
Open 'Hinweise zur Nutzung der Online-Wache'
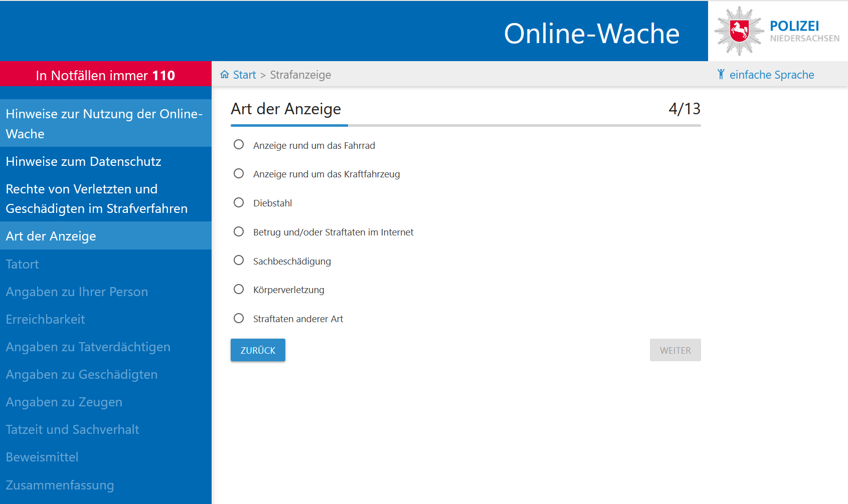(x=106, y=124)
